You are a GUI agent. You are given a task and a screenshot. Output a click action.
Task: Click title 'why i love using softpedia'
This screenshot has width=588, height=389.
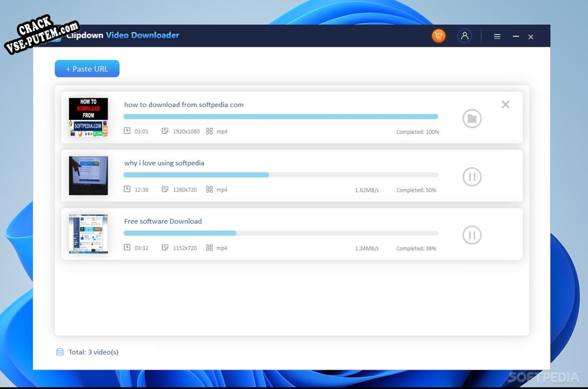[x=164, y=163]
